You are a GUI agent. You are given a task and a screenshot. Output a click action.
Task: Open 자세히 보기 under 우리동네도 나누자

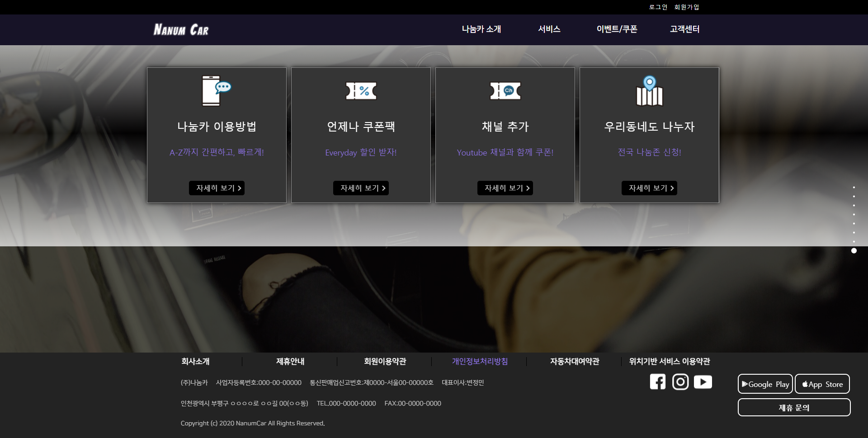pyautogui.click(x=649, y=188)
